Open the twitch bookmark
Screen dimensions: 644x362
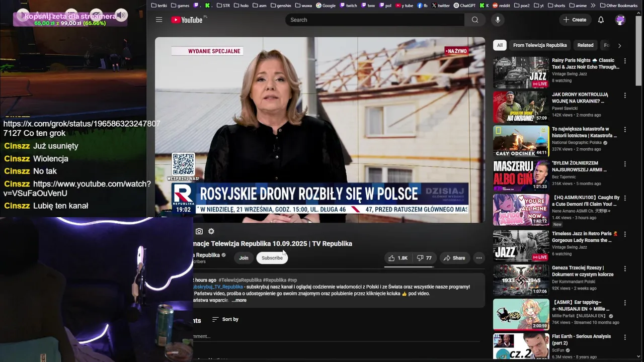349,6
